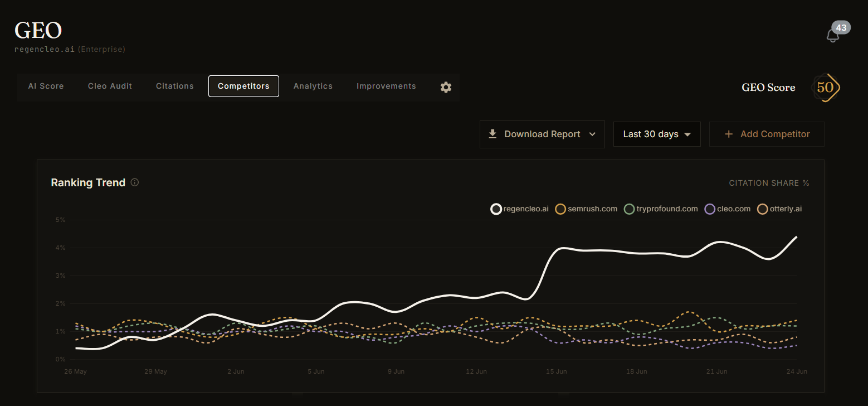The width and height of the screenshot is (868, 406).
Task: Click the 5% y-axis label
Action: (60, 220)
